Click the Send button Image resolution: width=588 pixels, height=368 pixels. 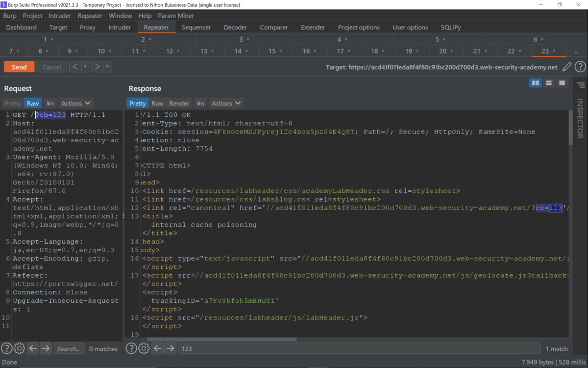click(19, 67)
